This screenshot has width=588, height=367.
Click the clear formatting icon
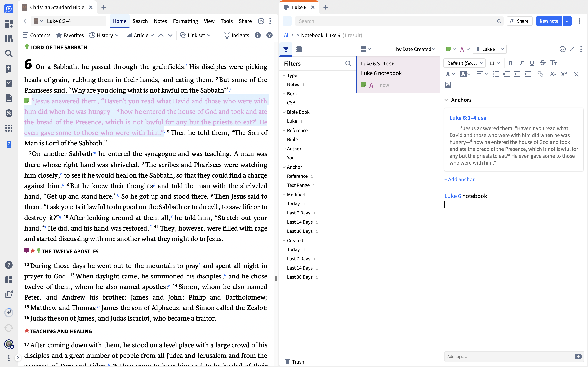click(576, 74)
